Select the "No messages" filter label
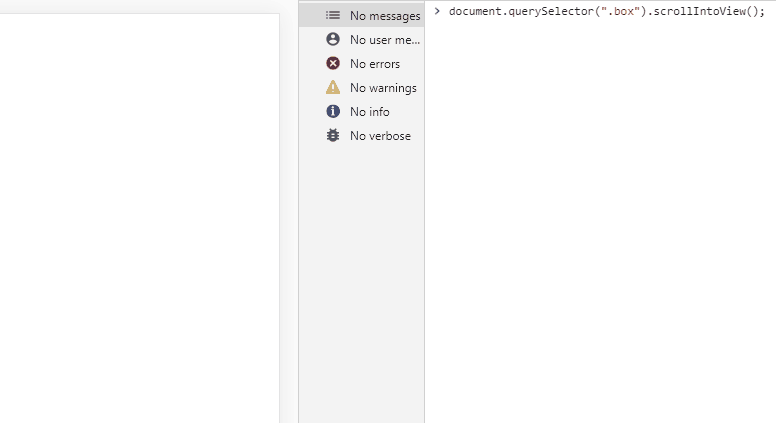The width and height of the screenshot is (776, 423). pyautogui.click(x=385, y=16)
